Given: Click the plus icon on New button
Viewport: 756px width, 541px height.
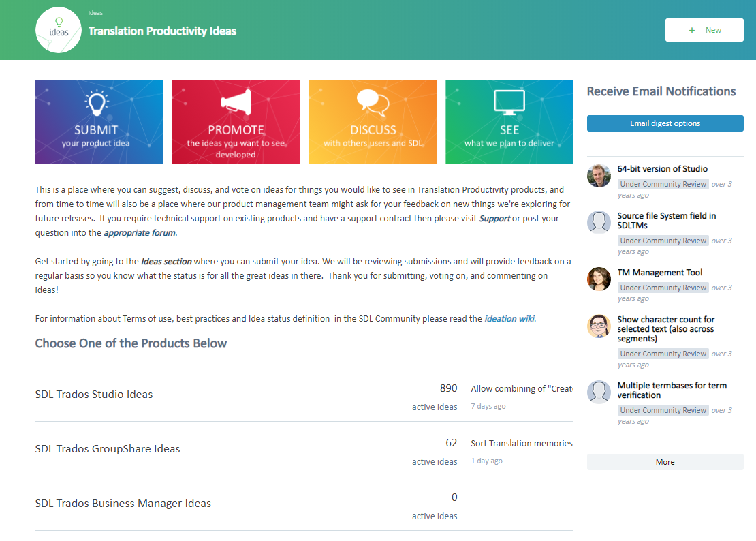Looking at the screenshot, I should pyautogui.click(x=692, y=31).
